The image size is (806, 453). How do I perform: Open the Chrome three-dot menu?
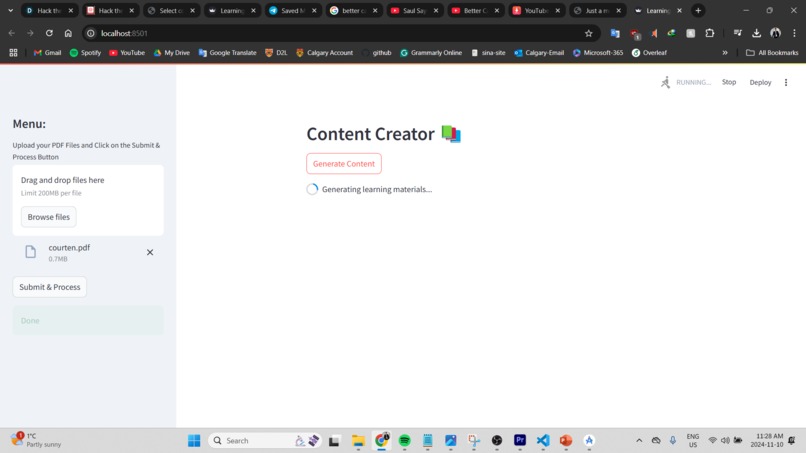point(794,33)
